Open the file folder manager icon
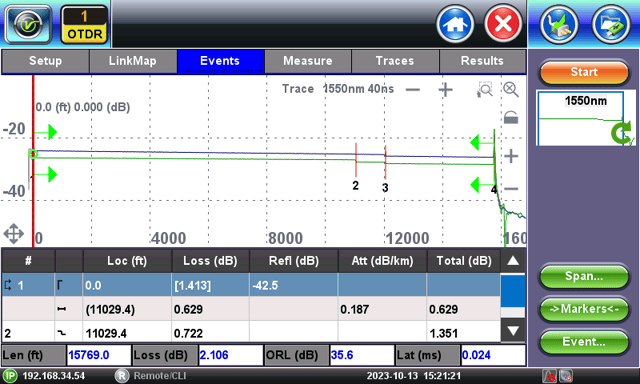640x384 pixels. 611,24
